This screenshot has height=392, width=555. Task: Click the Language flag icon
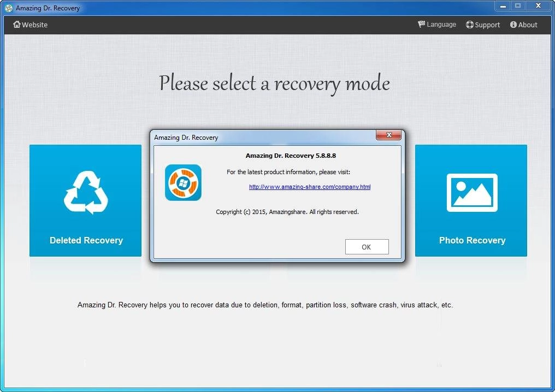[421, 25]
